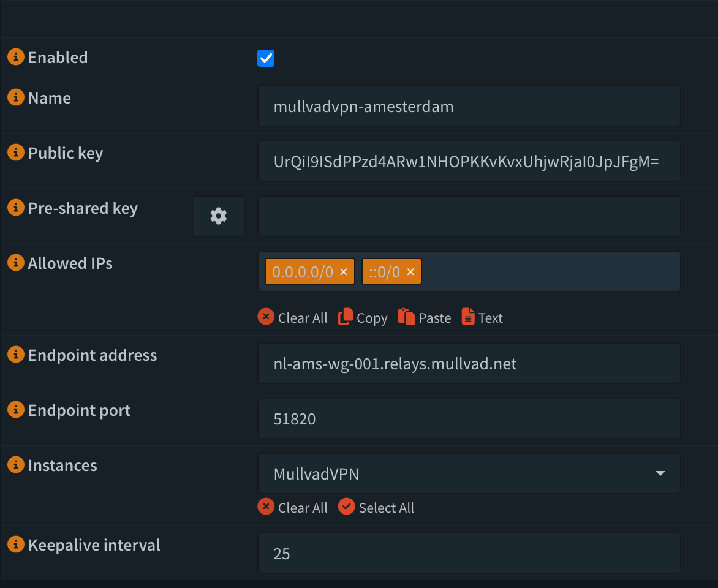Open the Instances MullvadVPN dropdown
Viewport: 718px width, 588px height.
[469, 473]
